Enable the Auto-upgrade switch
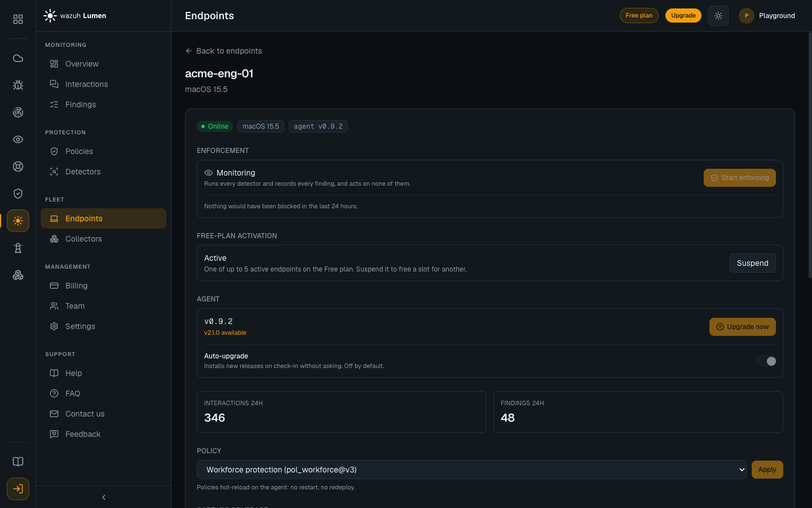Image resolution: width=812 pixels, height=508 pixels. click(x=766, y=361)
